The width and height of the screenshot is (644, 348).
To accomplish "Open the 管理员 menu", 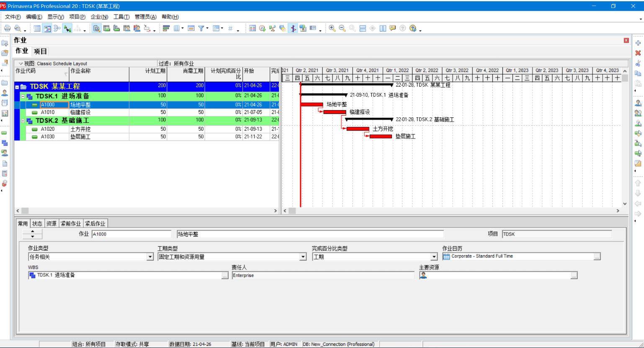I will click(x=145, y=17).
